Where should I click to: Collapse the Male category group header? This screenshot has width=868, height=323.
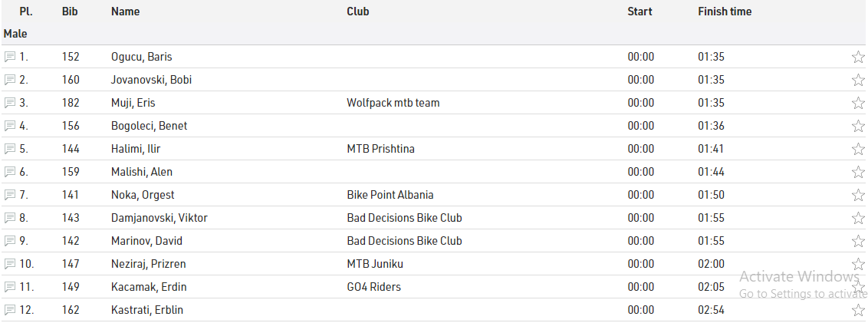(x=15, y=34)
